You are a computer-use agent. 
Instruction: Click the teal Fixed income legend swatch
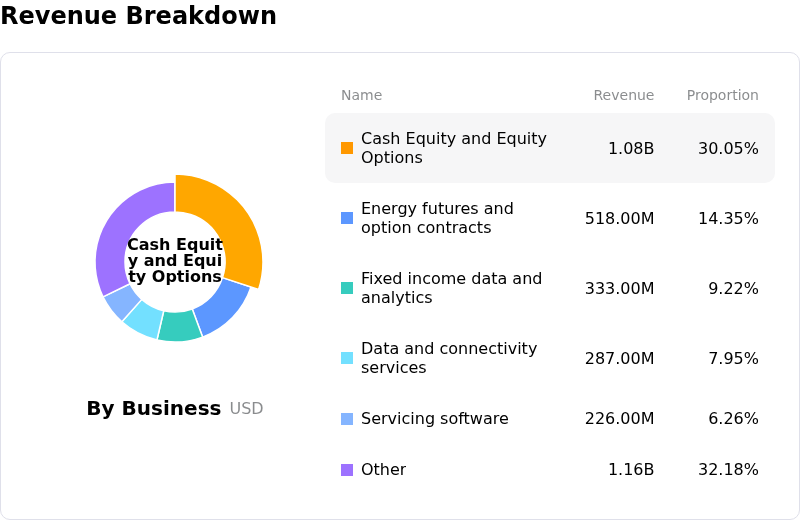tap(347, 288)
